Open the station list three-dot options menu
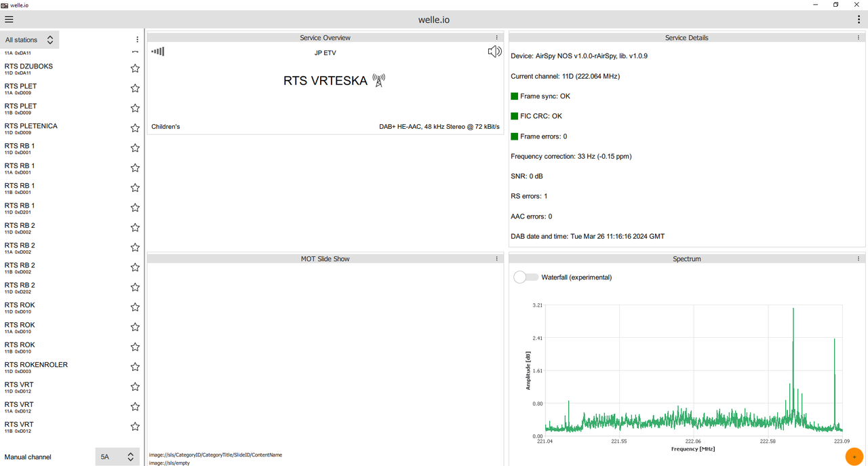Viewport: 868px width, 466px height. pos(138,40)
